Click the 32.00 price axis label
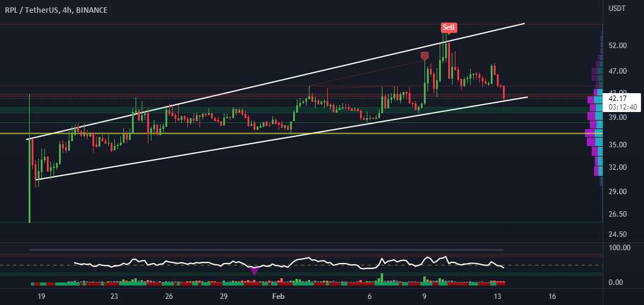The height and width of the screenshot is (305, 644). pos(619,167)
